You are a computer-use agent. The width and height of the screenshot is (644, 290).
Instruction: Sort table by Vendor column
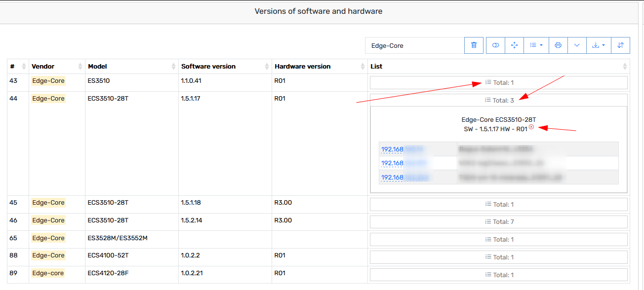pos(57,67)
